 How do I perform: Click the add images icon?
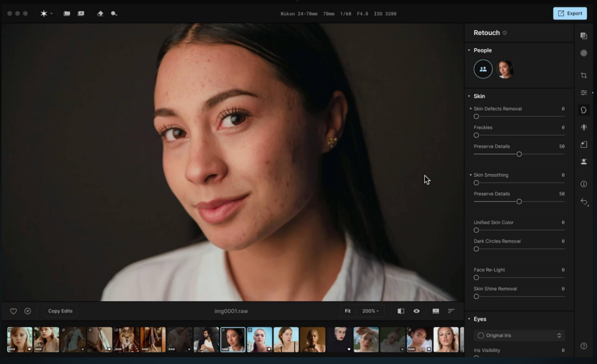coord(81,14)
